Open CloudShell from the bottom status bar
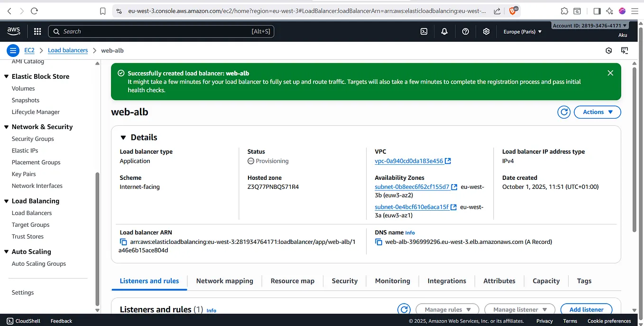The width and height of the screenshot is (644, 326). [x=23, y=321]
